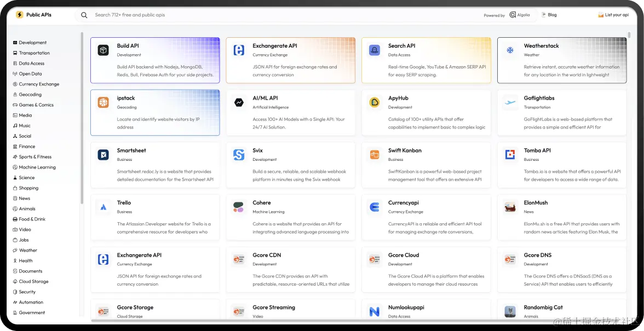Click the Smartsheet checkmark icon
644x331 pixels.
103,155
